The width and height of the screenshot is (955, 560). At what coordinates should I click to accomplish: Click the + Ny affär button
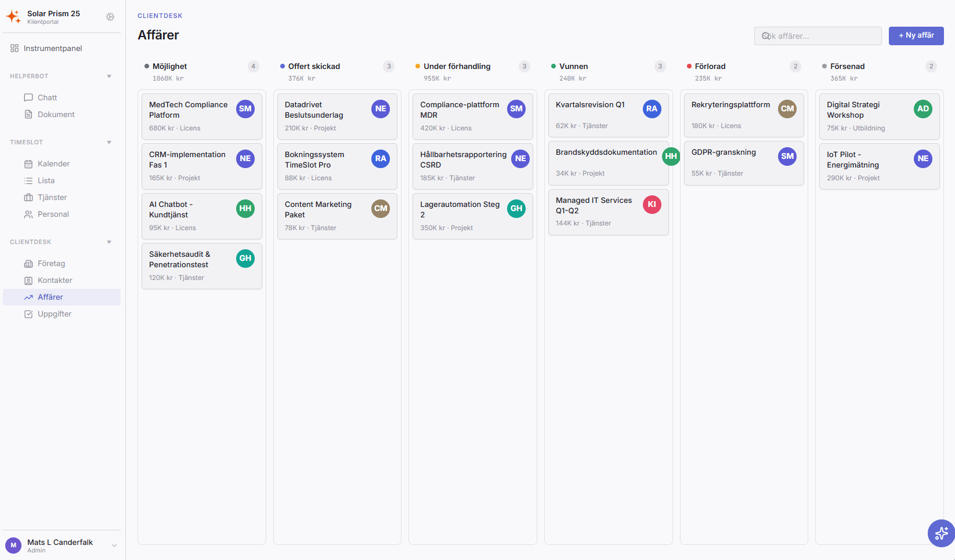coord(916,35)
